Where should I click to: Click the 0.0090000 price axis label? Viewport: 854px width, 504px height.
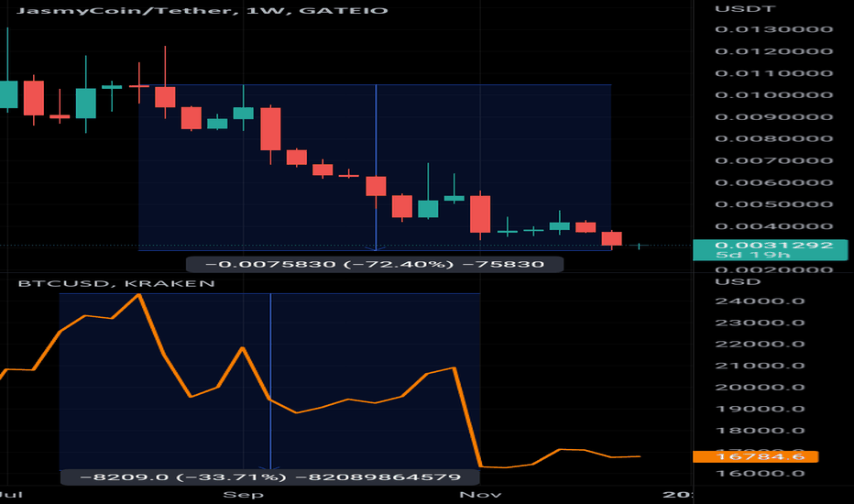[774, 116]
